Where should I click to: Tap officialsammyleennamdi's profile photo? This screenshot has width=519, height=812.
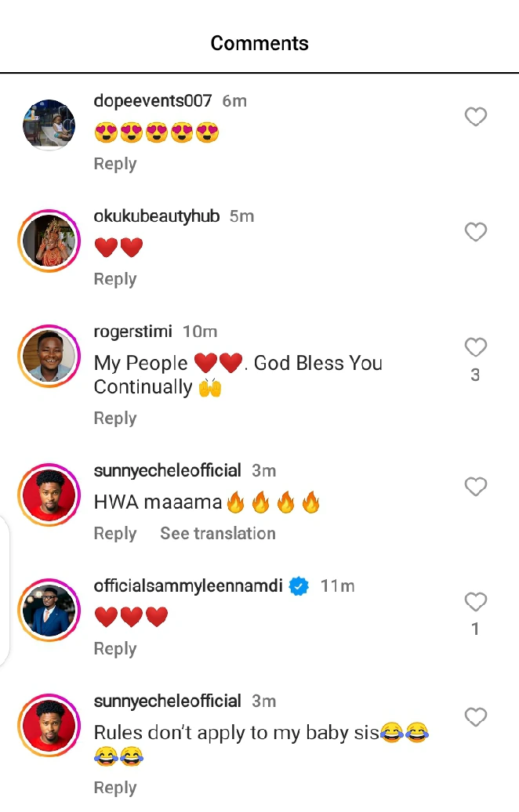pos(49,610)
